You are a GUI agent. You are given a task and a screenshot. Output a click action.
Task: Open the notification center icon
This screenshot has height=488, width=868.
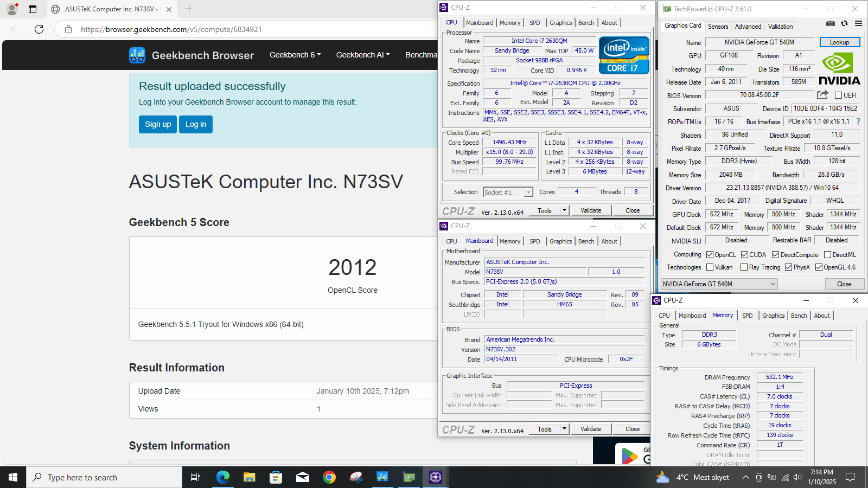coord(850,477)
